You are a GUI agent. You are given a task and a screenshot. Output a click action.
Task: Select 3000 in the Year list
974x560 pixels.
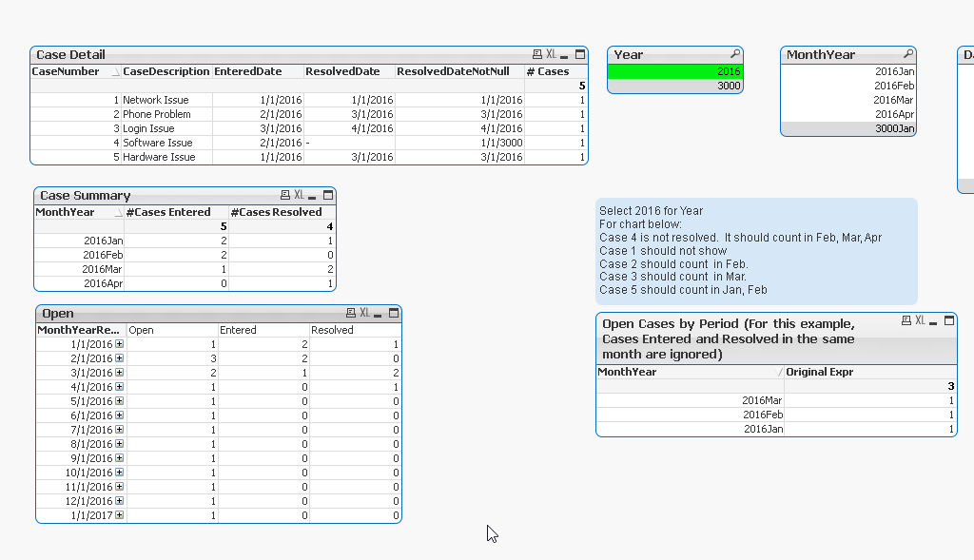(x=675, y=86)
